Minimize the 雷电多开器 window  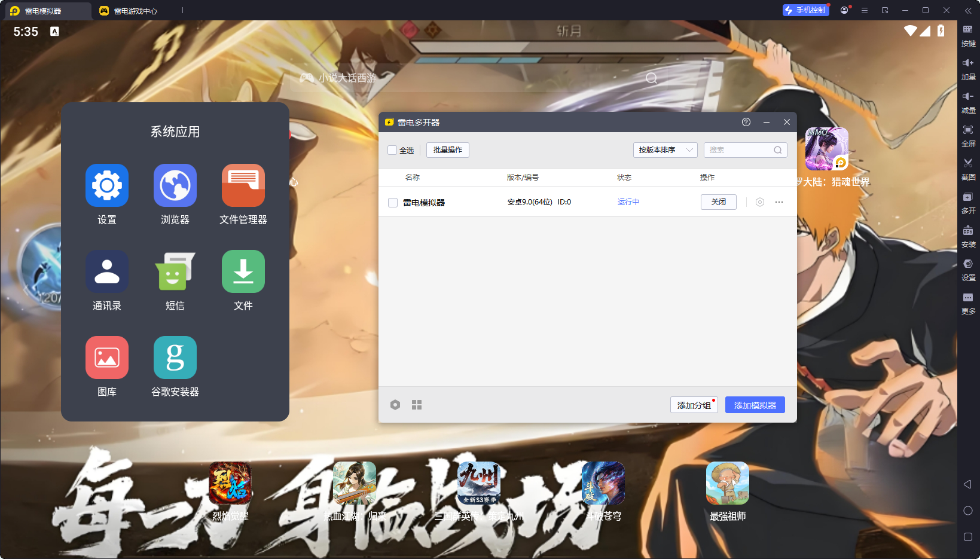(x=767, y=122)
